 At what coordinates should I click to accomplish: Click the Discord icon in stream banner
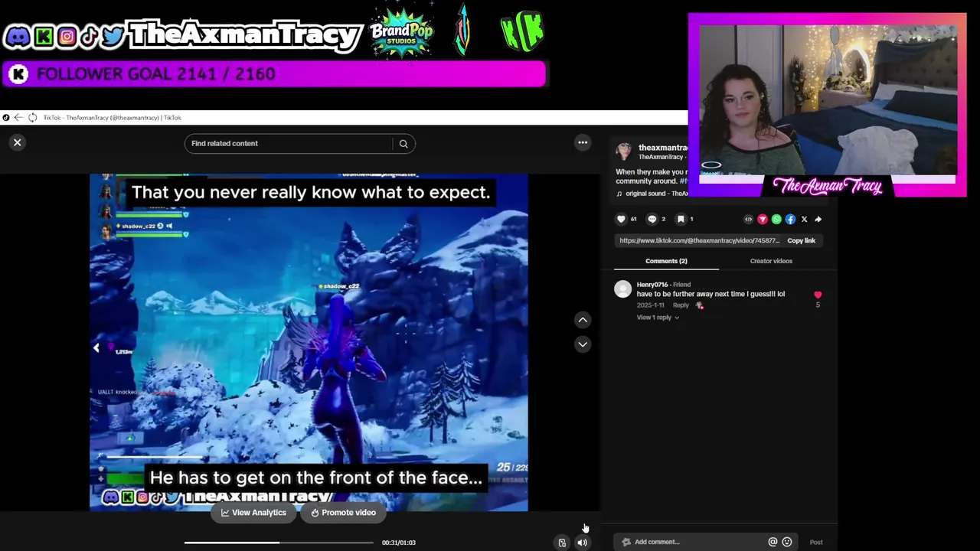17,36
